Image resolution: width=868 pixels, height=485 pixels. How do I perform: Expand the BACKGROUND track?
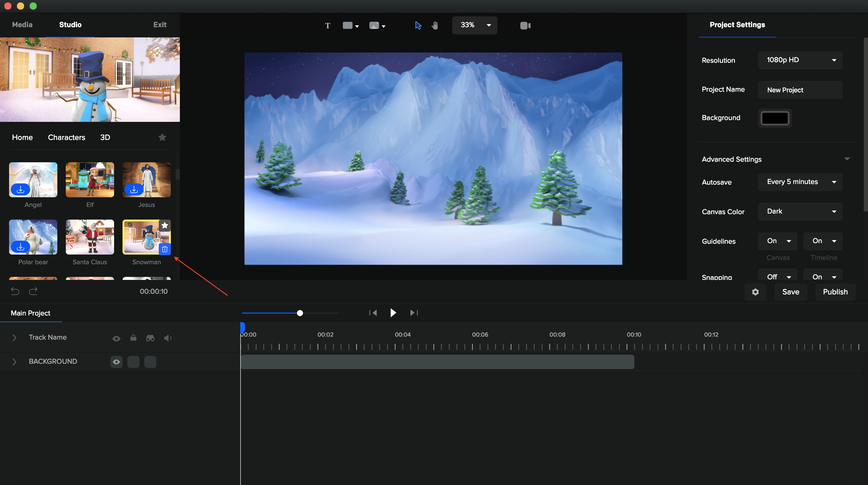(x=14, y=362)
